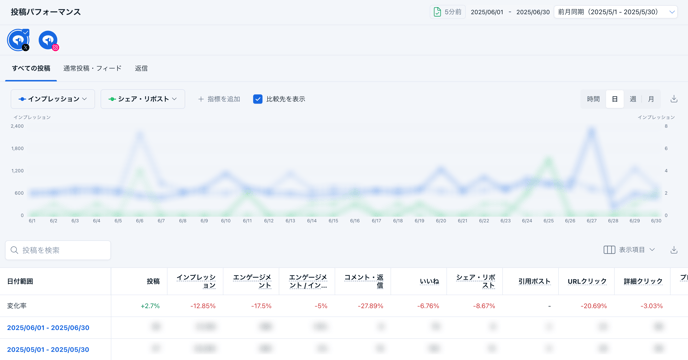Open the インプレッション metric dropdown
This screenshot has height=360, width=688.
coord(53,99)
